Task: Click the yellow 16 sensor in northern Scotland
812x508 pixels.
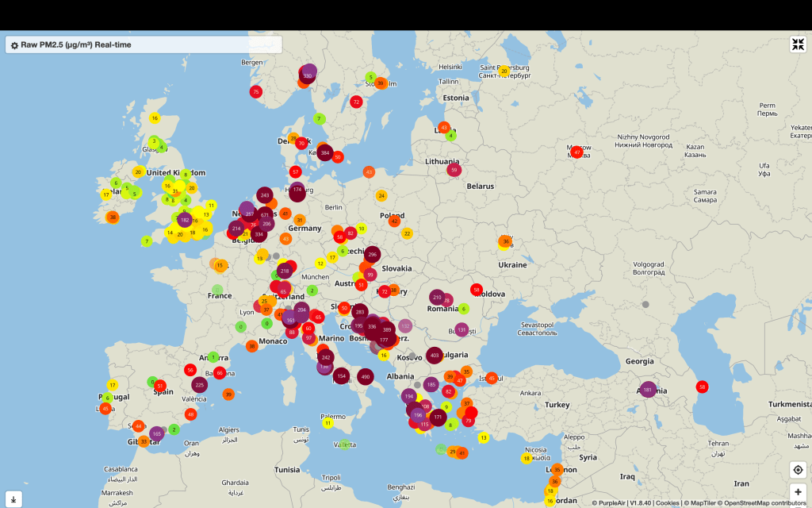Action: (155, 118)
